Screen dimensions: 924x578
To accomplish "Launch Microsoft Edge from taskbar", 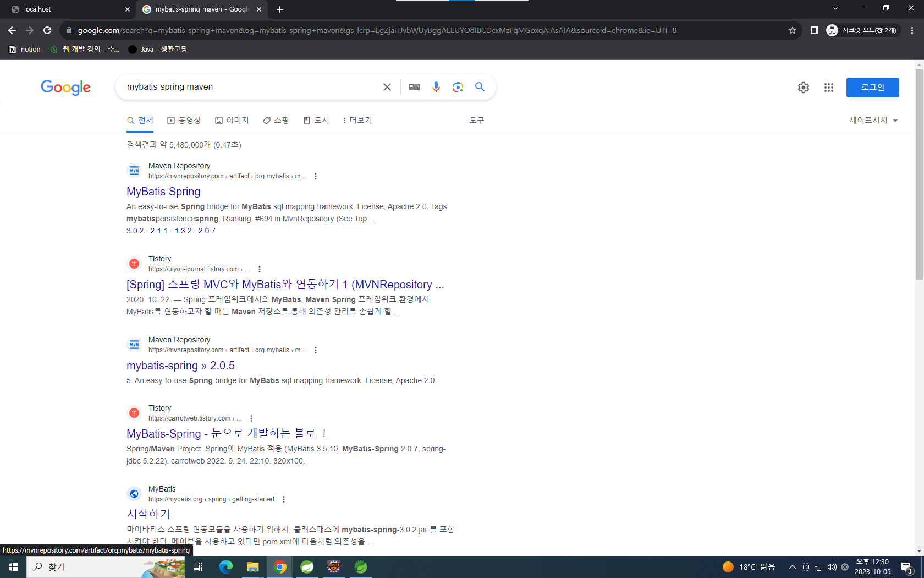I will tap(226, 567).
